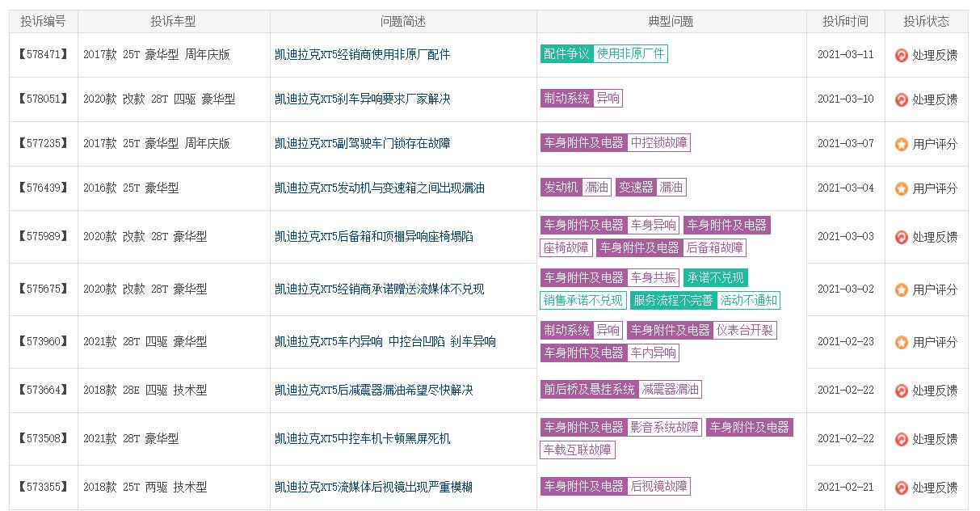
Task: Open complaint 凯迪拉克XT5车内异响 中控台凹陷 刹车异响
Action: [x=385, y=341]
